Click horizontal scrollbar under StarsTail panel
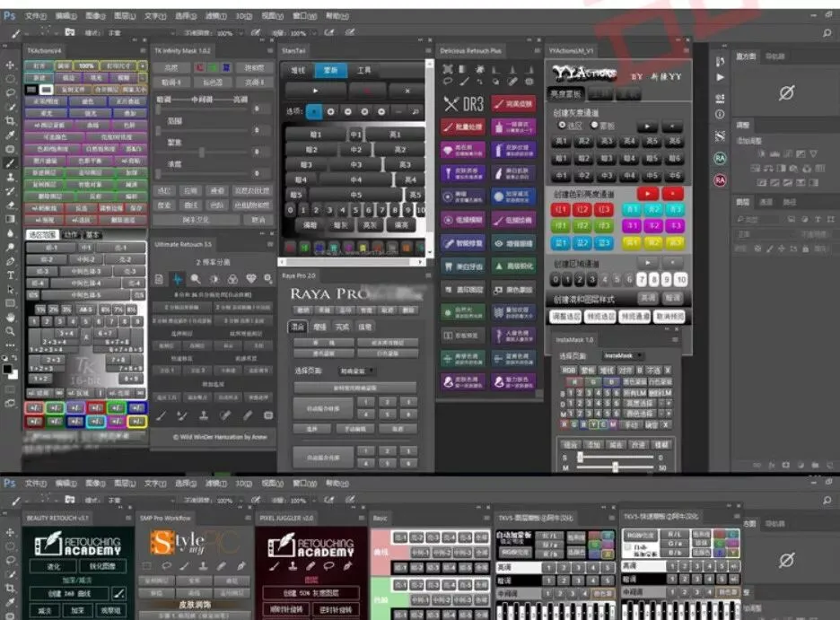The image size is (840, 620). pos(351,262)
